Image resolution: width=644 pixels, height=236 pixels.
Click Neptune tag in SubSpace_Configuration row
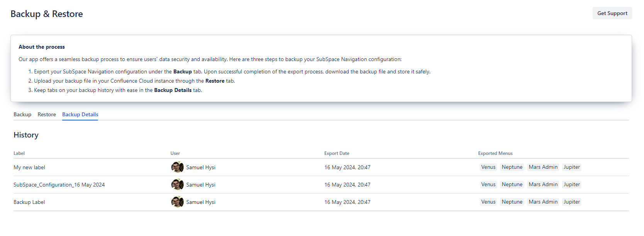[x=512, y=185]
